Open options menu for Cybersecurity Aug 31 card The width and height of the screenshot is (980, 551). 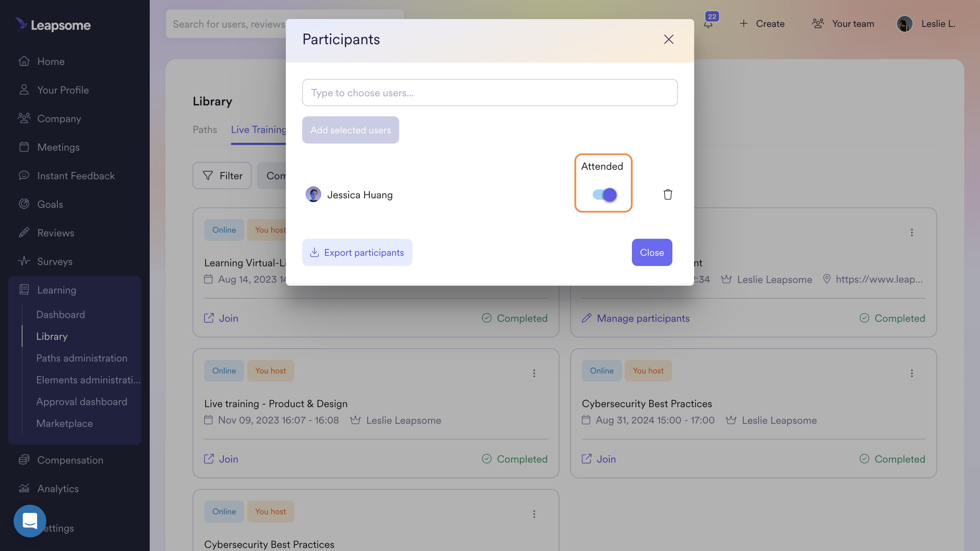click(912, 373)
